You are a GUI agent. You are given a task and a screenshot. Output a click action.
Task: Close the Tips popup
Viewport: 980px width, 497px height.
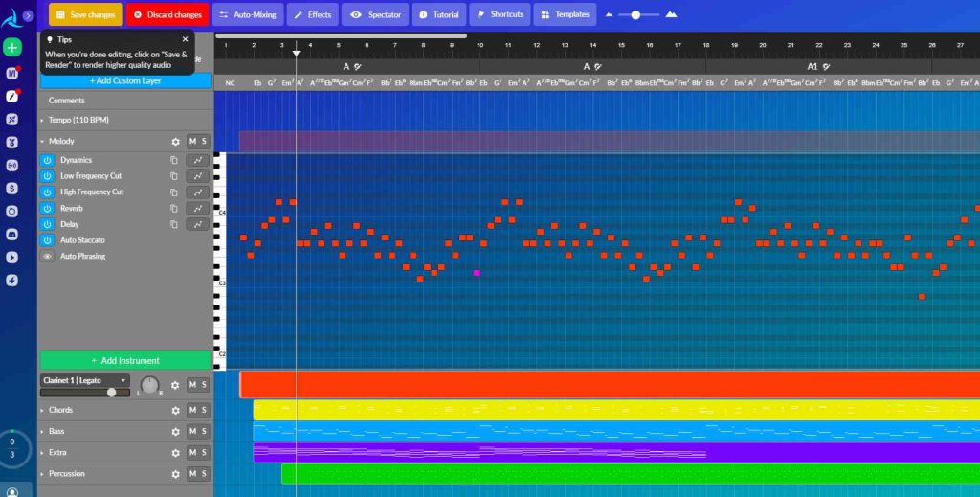click(185, 39)
